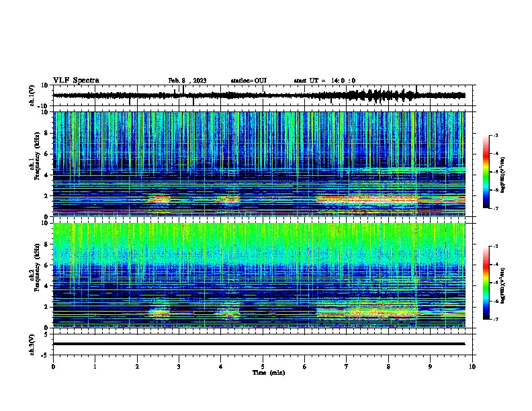
Task: Click the 'Time (min)' axis label
Action: pos(269,373)
